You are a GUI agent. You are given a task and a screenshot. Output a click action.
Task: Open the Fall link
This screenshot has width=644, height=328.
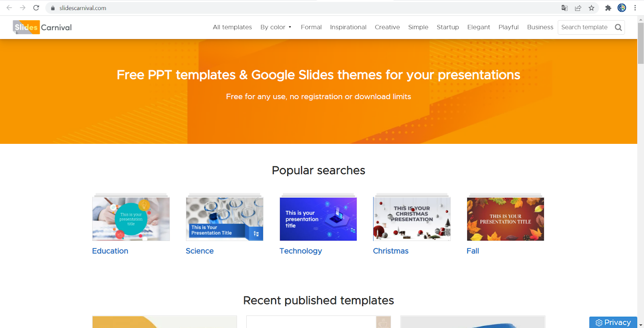point(473,251)
